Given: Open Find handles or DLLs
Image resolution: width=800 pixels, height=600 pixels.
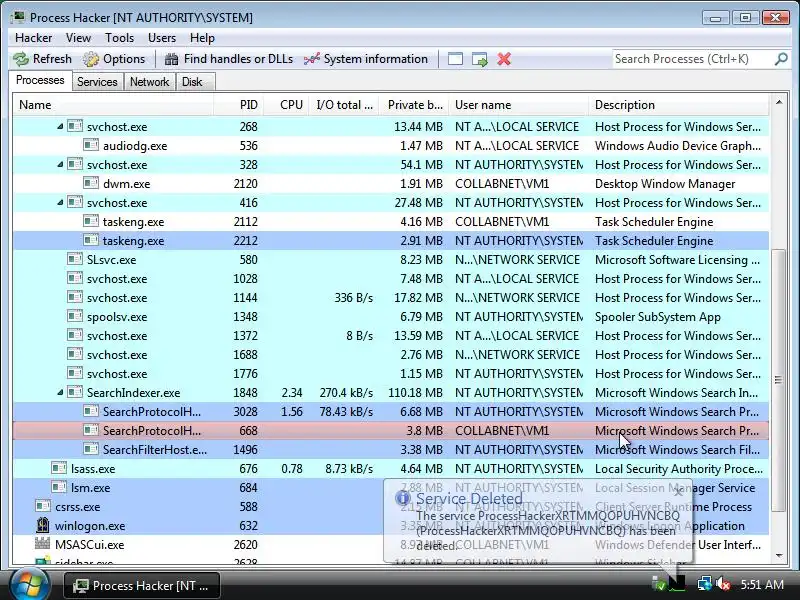Looking at the screenshot, I should pos(229,59).
